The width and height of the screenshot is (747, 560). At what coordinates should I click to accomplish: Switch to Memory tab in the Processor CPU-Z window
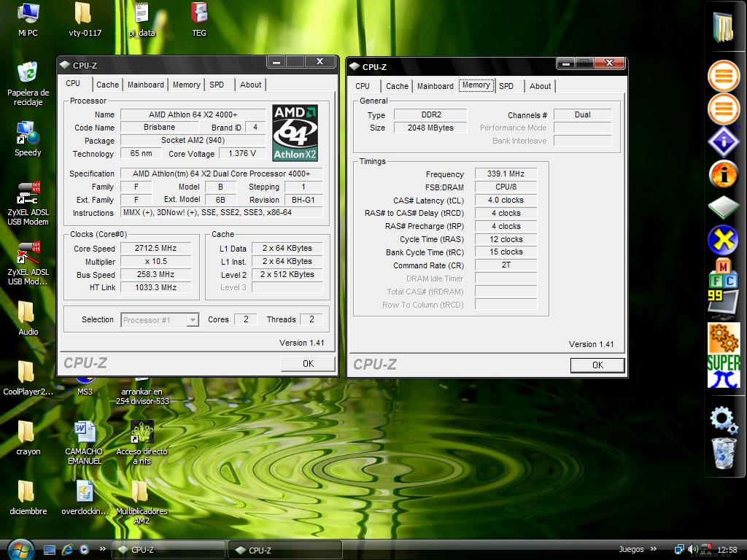(x=186, y=85)
